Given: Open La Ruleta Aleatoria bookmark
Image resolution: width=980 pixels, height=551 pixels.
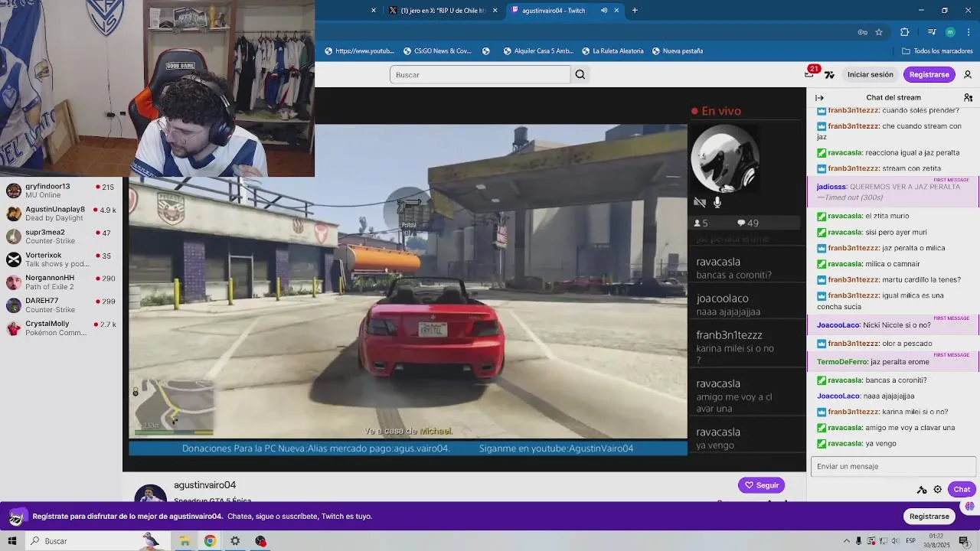Looking at the screenshot, I should [612, 51].
